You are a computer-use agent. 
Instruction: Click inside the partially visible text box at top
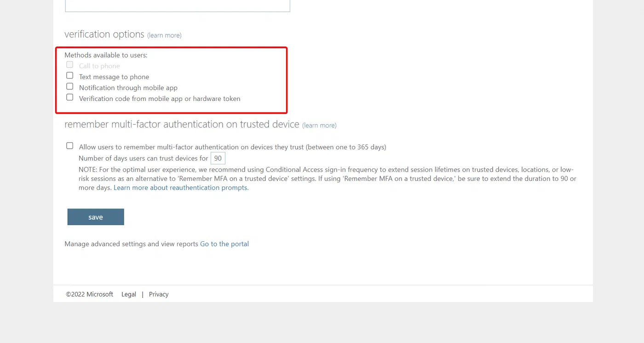pos(178,6)
